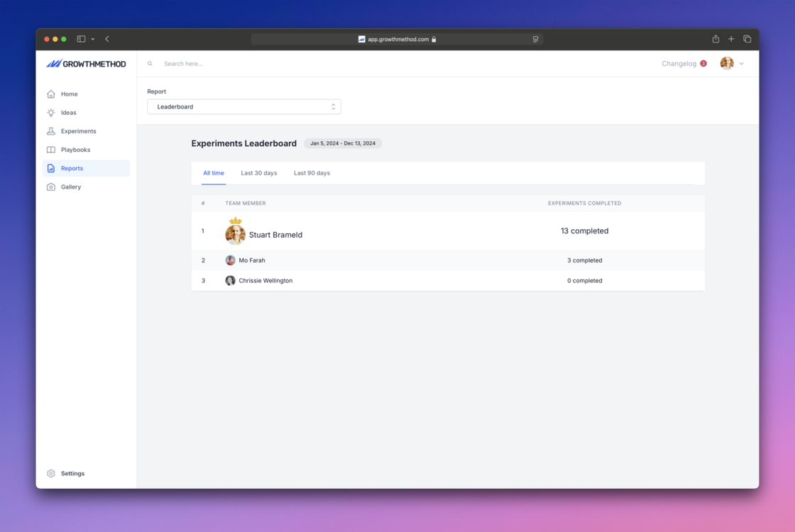Click the date range Jan 5 – Dec 13 badge
Image resolution: width=795 pixels, height=532 pixels.
(343, 143)
